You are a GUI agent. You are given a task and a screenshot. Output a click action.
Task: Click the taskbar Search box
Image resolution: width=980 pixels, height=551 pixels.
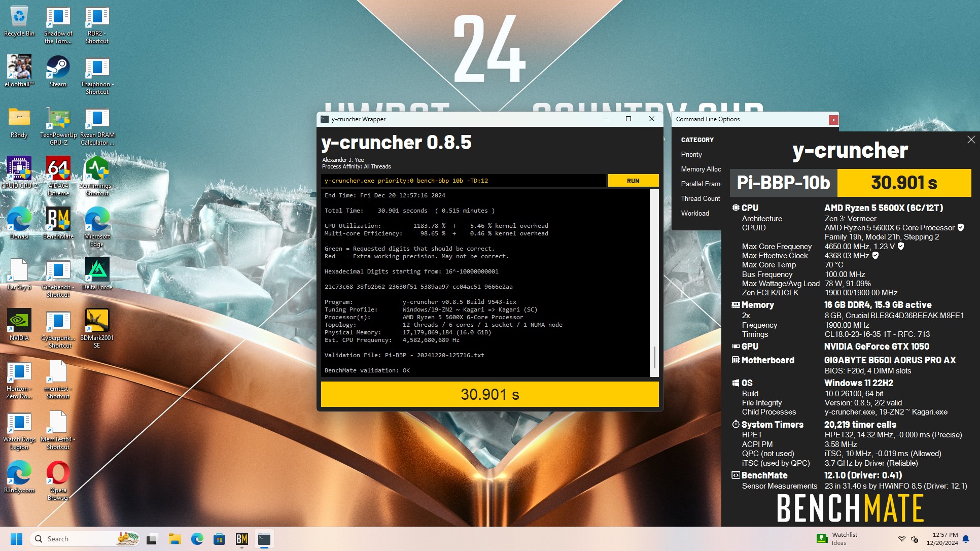pos(85,539)
